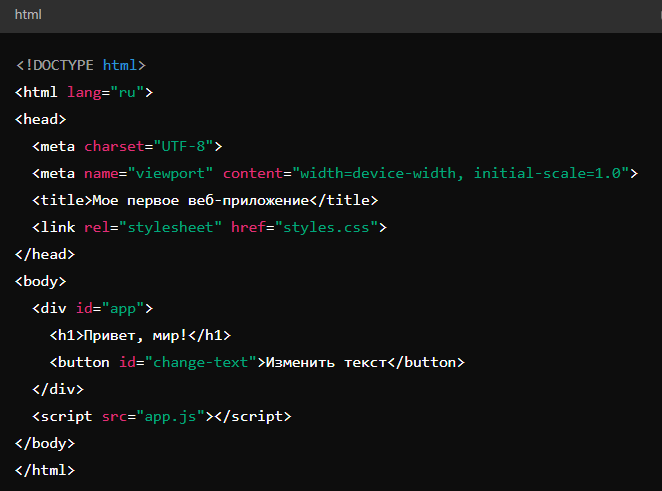Click the 'html' language label in header
The height and width of the screenshot is (491, 662).
click(x=28, y=15)
